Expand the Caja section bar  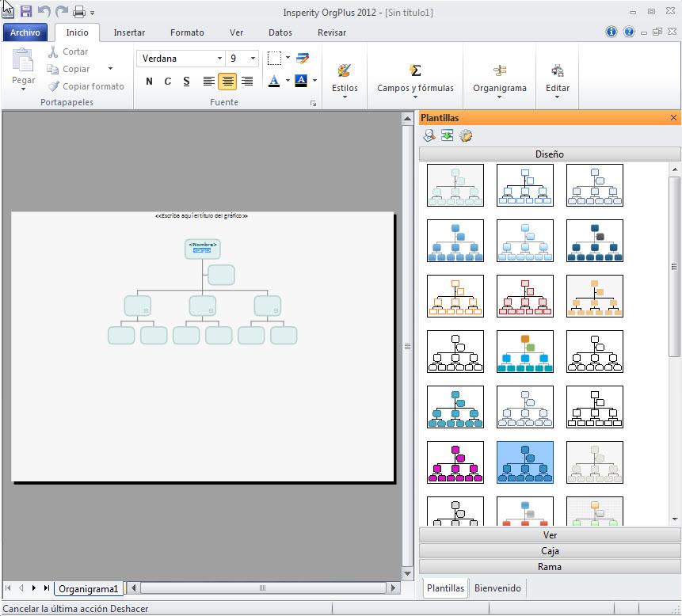(x=550, y=550)
